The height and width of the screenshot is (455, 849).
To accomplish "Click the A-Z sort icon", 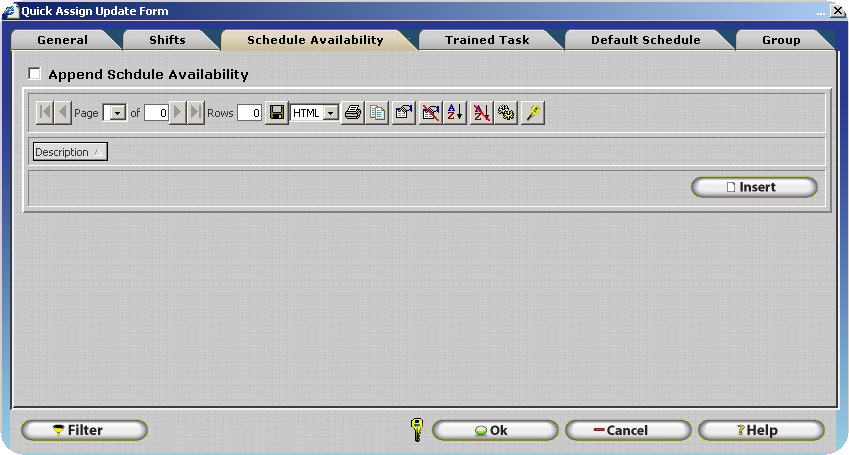I will [x=455, y=113].
